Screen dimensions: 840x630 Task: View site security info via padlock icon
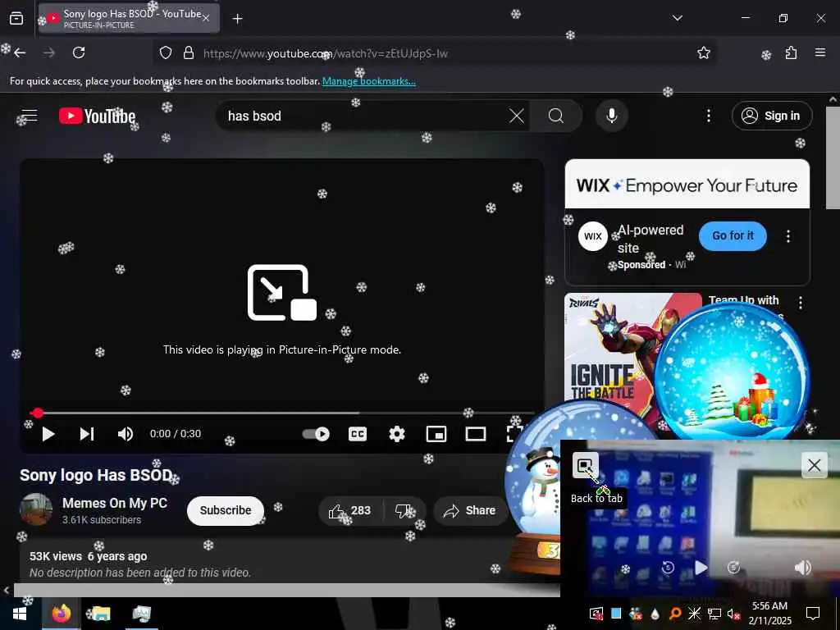(188, 52)
